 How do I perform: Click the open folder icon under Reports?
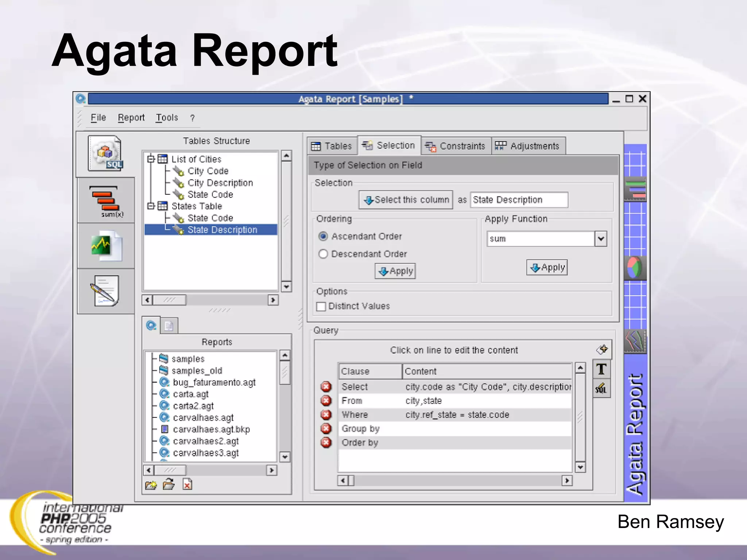click(x=169, y=484)
